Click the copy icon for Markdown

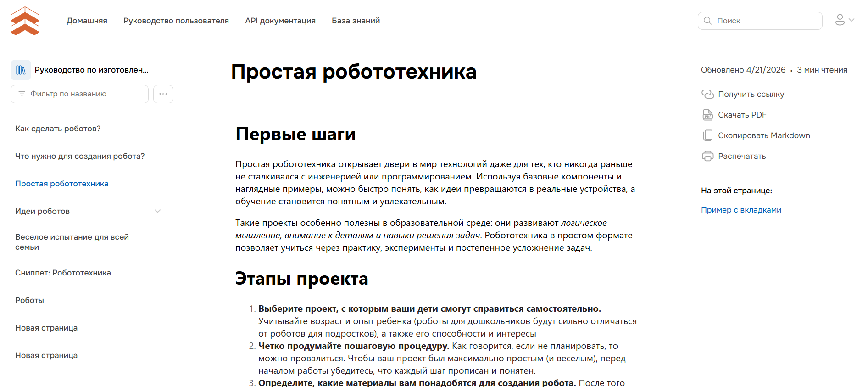(x=707, y=135)
